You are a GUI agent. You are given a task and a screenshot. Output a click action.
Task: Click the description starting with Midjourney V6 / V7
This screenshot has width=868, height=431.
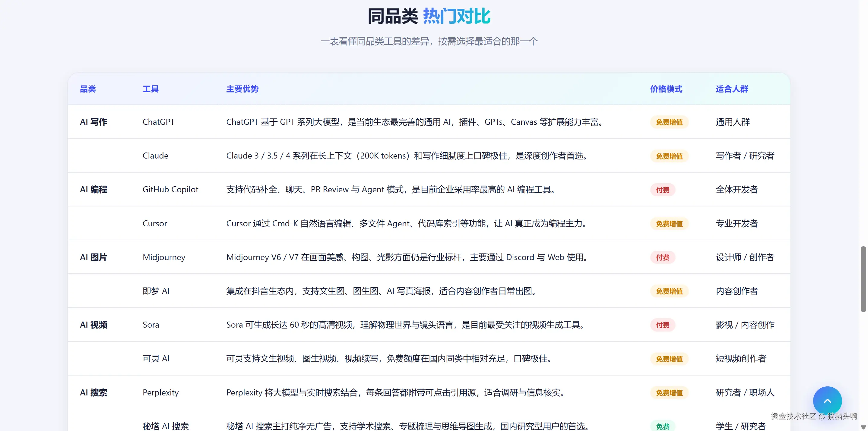pos(408,257)
